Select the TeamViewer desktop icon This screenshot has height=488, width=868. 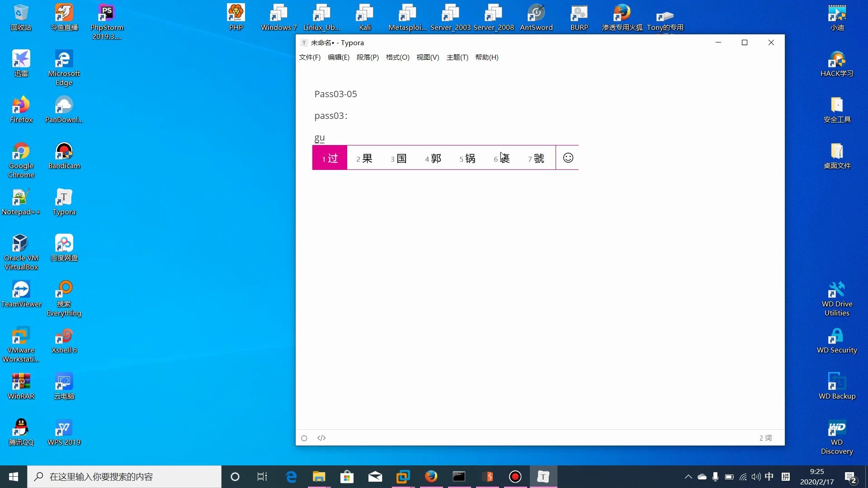[21, 294]
